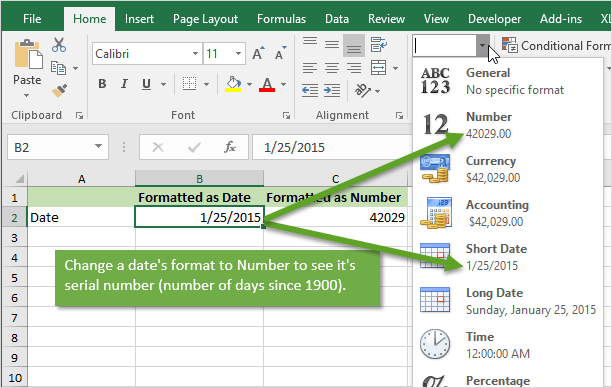Expand borders dropdown arrow
Screen dimensions: 612x388
click(x=206, y=84)
